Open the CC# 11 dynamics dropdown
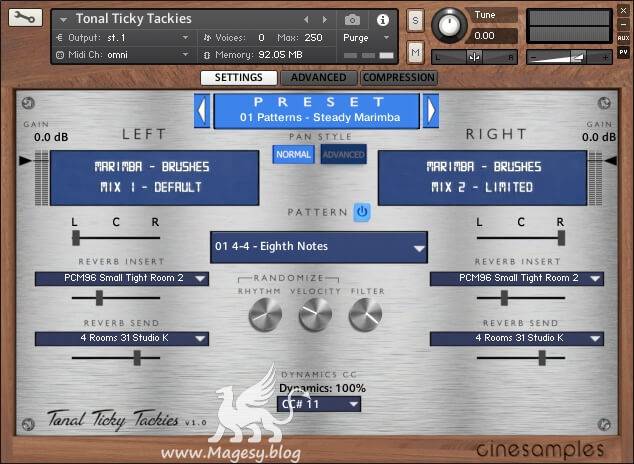This screenshot has width=634, height=464. coord(319,404)
